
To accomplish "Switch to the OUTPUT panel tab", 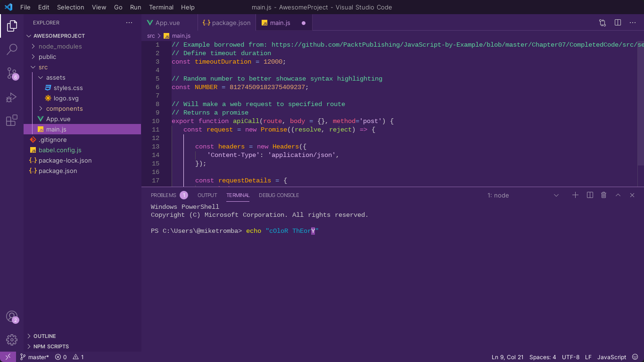I will (x=207, y=195).
